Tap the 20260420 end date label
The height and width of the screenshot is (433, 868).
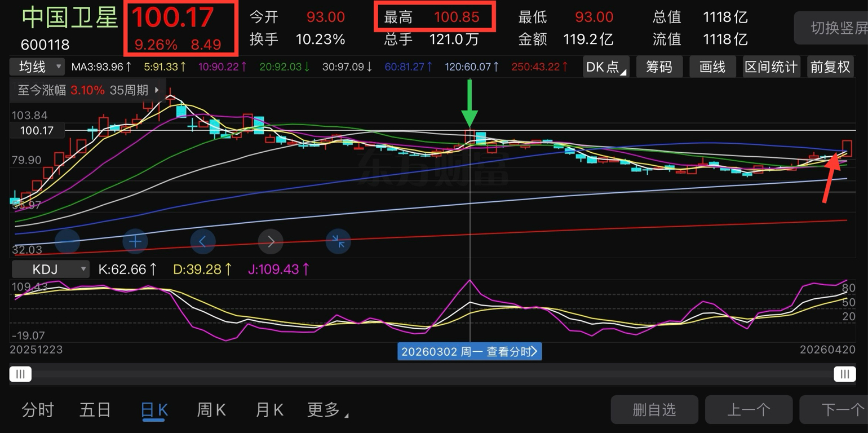click(x=827, y=350)
